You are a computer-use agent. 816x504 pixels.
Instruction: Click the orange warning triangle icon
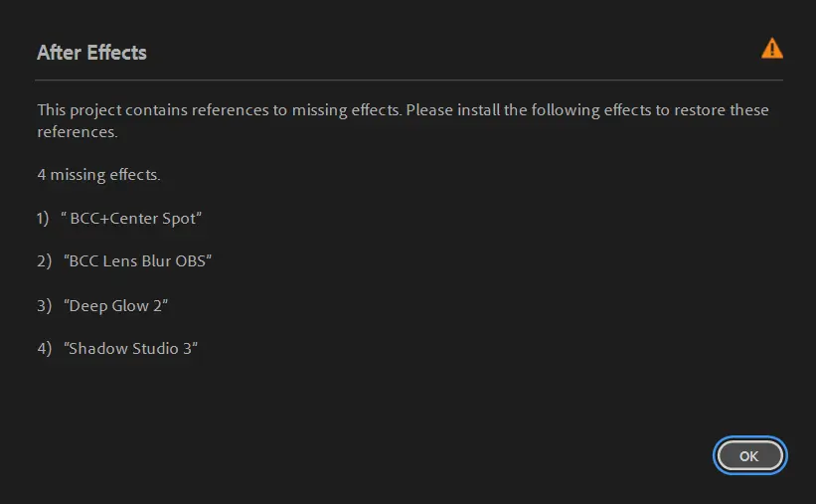[x=772, y=48]
